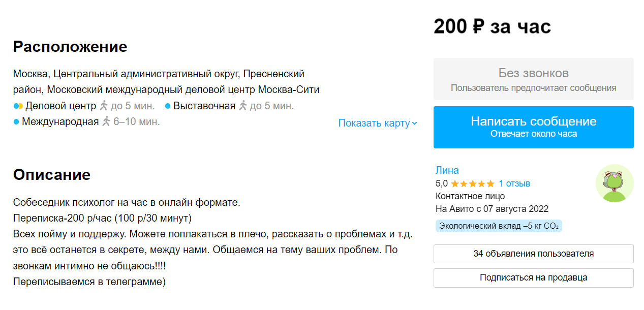644x310 pixels.
Task: Click the five-star rating icons
Action: pyautogui.click(x=472, y=184)
